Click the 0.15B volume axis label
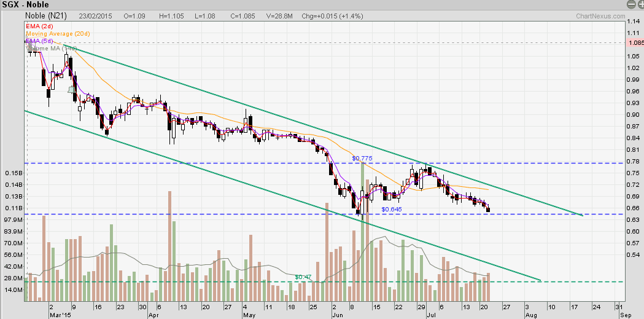 (x=14, y=173)
